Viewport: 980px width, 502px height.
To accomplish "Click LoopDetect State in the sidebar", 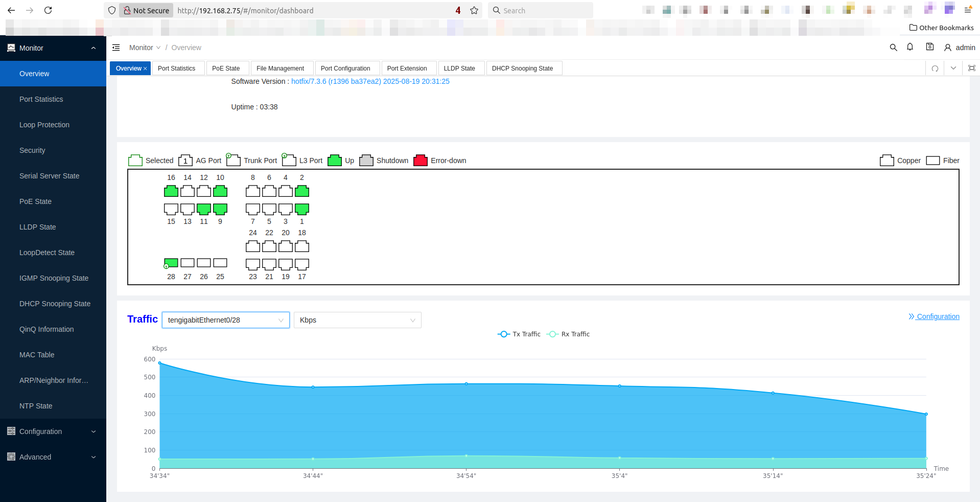I will pyautogui.click(x=47, y=253).
